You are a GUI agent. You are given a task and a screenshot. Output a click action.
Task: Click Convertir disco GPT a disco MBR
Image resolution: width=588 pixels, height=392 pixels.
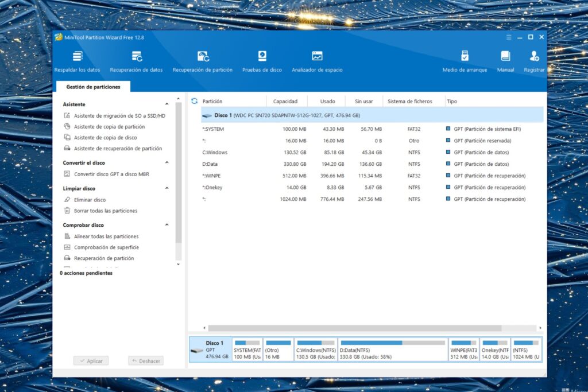point(111,174)
